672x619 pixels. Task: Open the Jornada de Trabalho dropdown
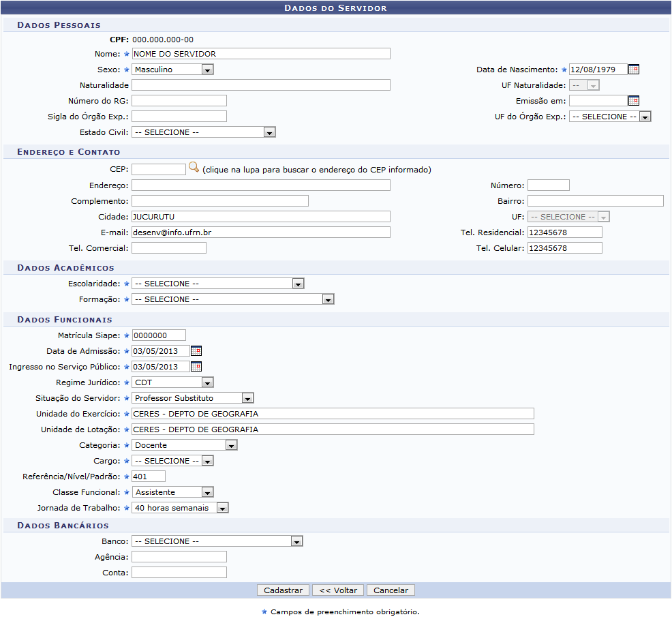[180, 508]
